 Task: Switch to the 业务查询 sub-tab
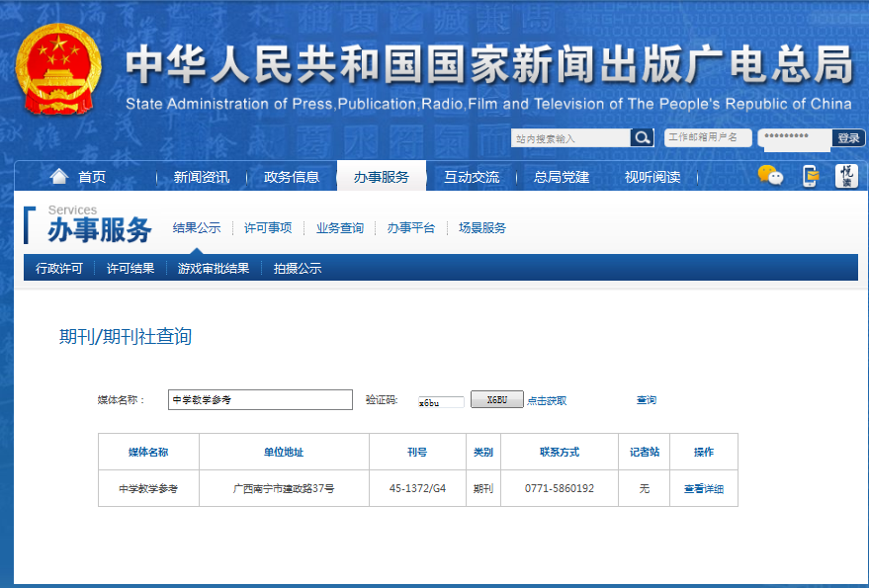[340, 227]
